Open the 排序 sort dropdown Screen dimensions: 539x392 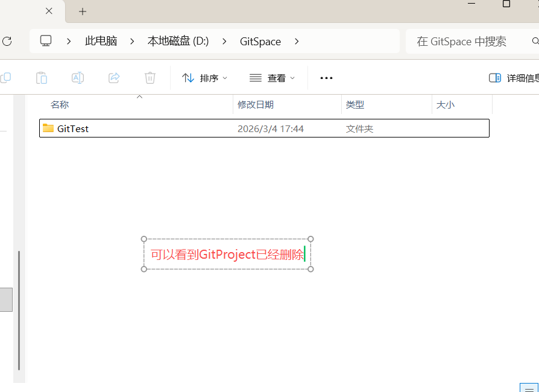(x=204, y=78)
